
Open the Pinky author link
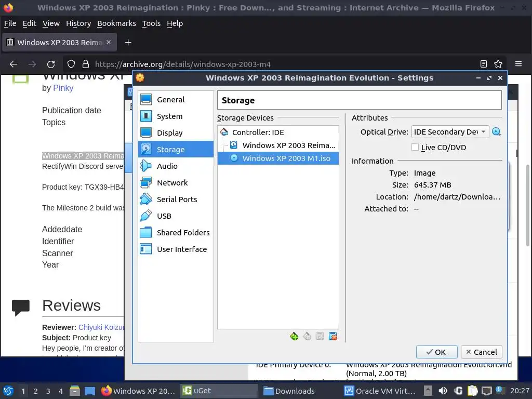(63, 88)
